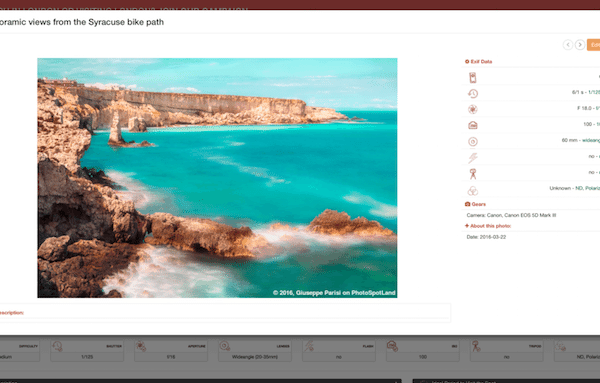Click the Syracuse cliffs coastal photo
600x383 pixels.
[x=217, y=178]
